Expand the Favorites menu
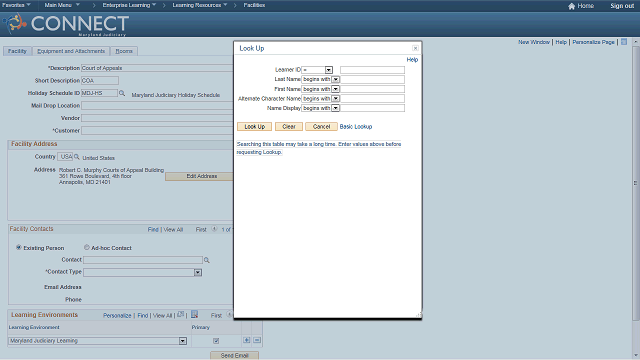640x360 pixels. [x=16, y=5]
